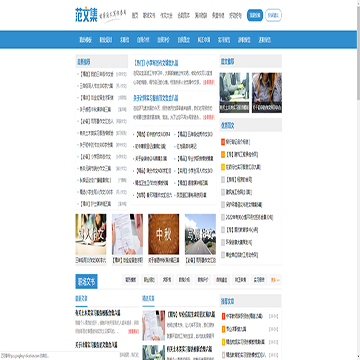This screenshot has width=360, height=360.
Task: Click the 范文集 site logo
Action: (86, 15)
